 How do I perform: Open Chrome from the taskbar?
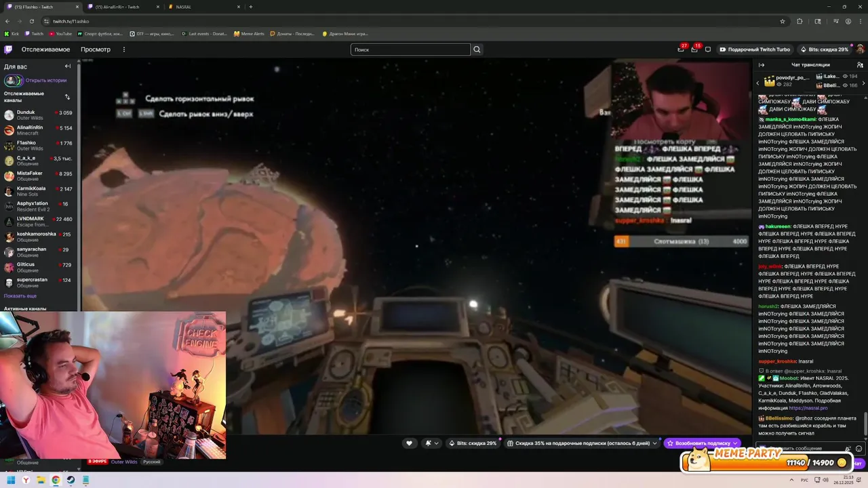click(56, 480)
